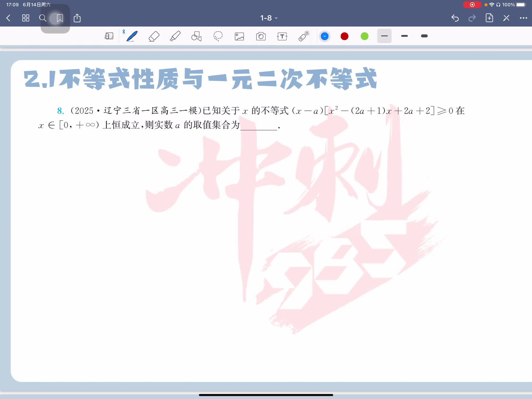Select the Text box tool
This screenshot has height=399, width=532.
click(282, 36)
